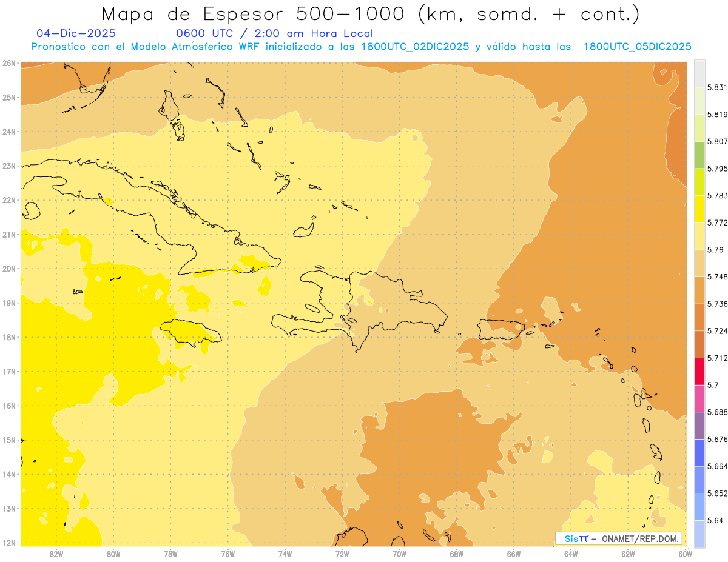
Task: Click the legend value 5.819
Action: pyautogui.click(x=718, y=114)
